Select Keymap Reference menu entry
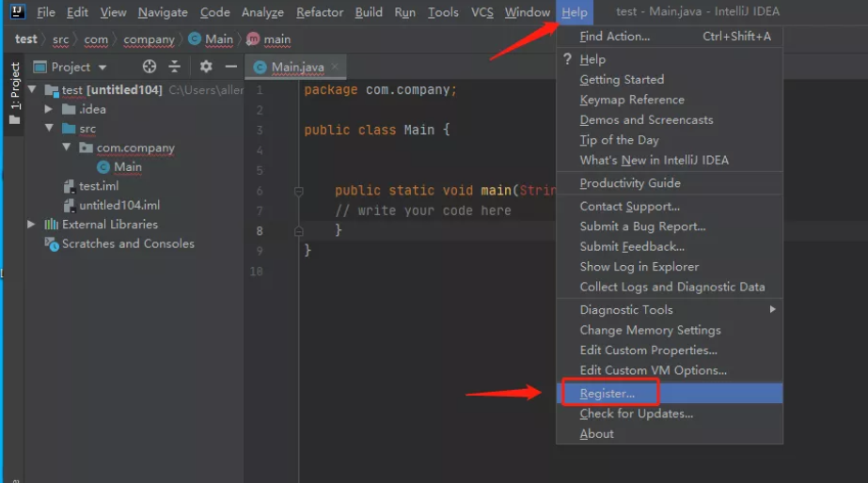The width and height of the screenshot is (868, 483). point(670,100)
